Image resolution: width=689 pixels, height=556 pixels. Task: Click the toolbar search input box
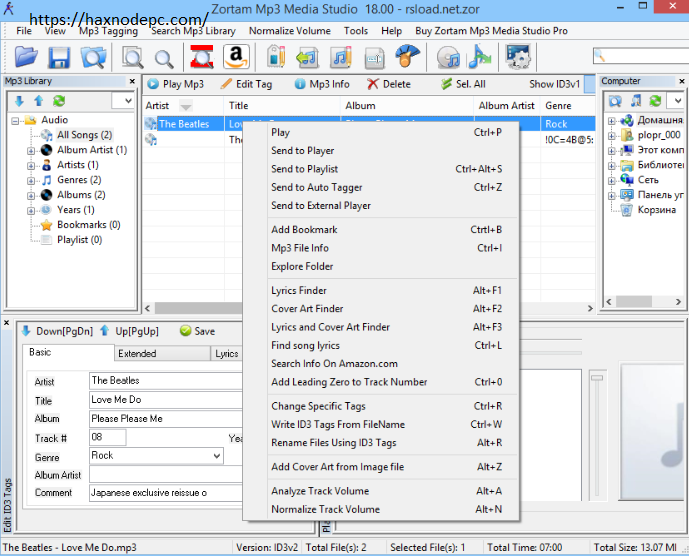(x=641, y=56)
